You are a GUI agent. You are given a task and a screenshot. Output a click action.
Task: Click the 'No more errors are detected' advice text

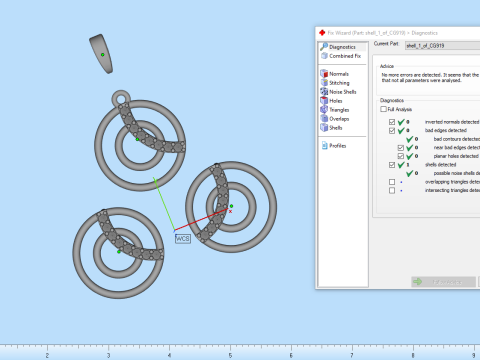point(430,77)
